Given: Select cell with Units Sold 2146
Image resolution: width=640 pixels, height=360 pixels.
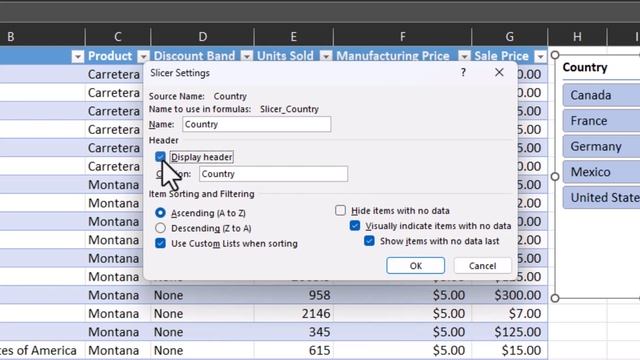Looking at the screenshot, I should tap(293, 313).
